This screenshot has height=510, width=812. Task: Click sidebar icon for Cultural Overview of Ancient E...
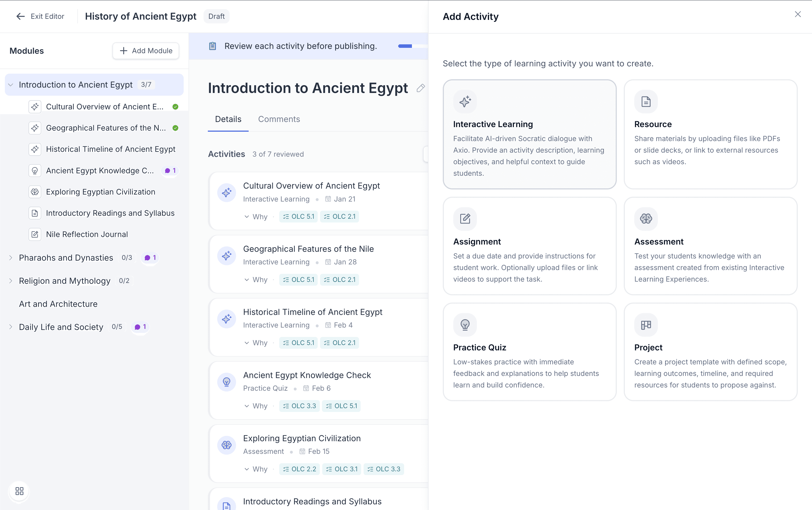pos(35,107)
